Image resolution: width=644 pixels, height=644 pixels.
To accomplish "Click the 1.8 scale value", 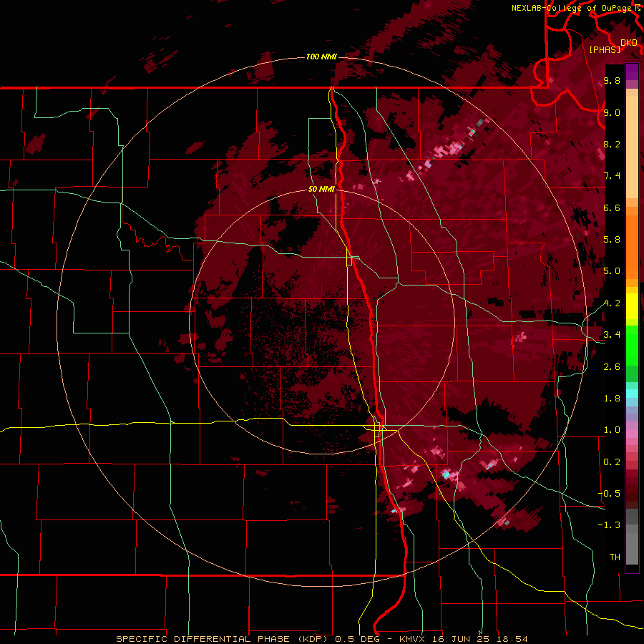I will click(x=612, y=399).
